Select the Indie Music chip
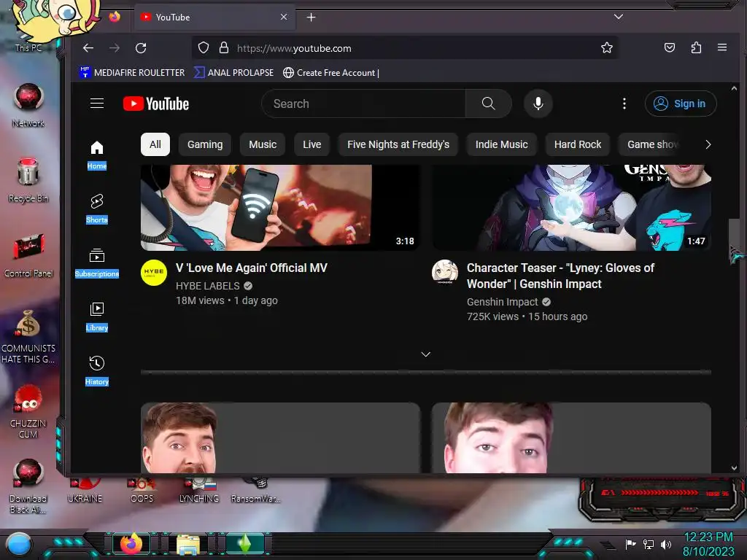Viewport: 747px width, 560px height. (x=502, y=144)
